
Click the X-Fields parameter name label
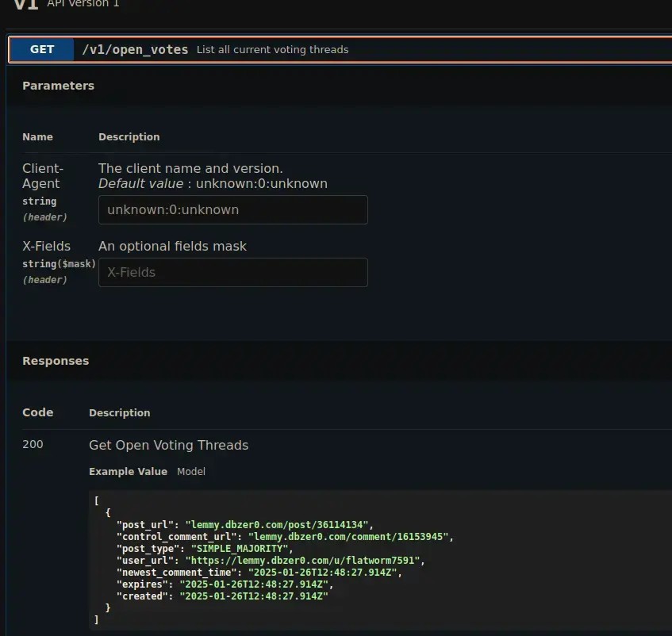(46, 246)
